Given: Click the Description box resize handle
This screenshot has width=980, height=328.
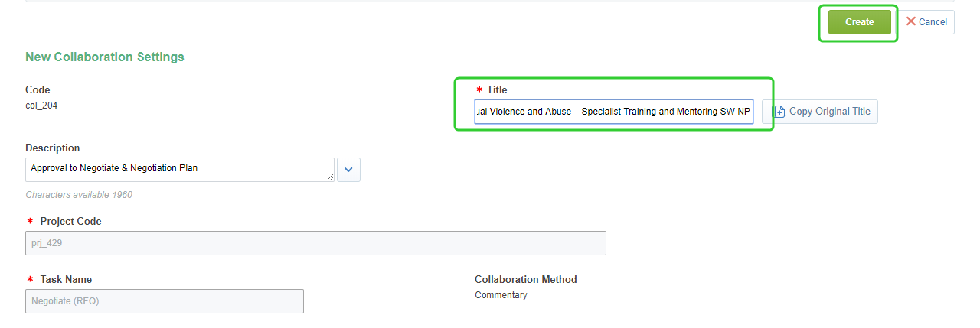Looking at the screenshot, I should click(331, 178).
